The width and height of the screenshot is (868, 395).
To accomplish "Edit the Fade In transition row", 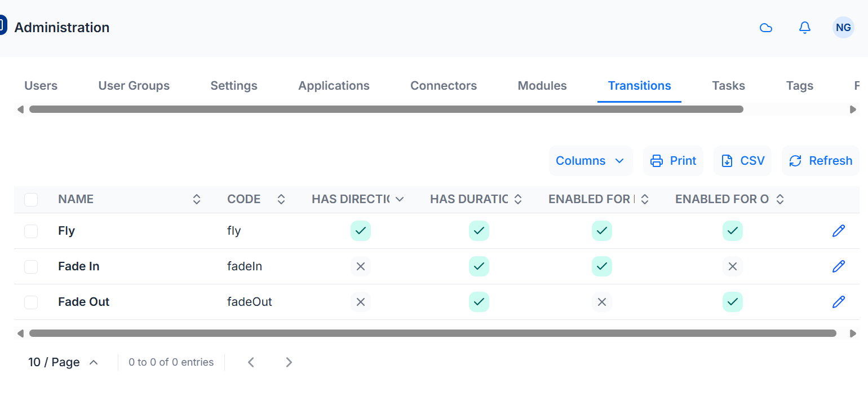I will [x=839, y=266].
